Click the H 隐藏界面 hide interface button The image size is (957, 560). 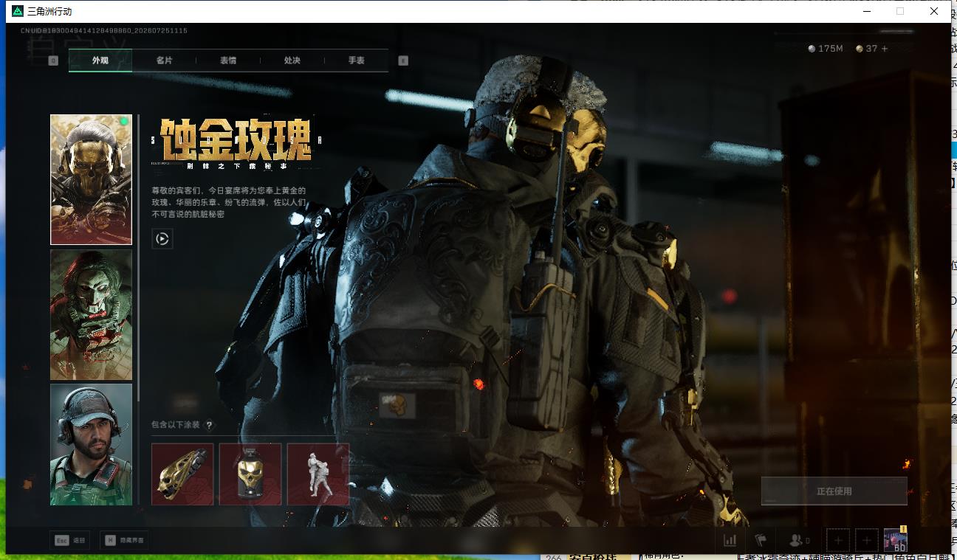124,540
